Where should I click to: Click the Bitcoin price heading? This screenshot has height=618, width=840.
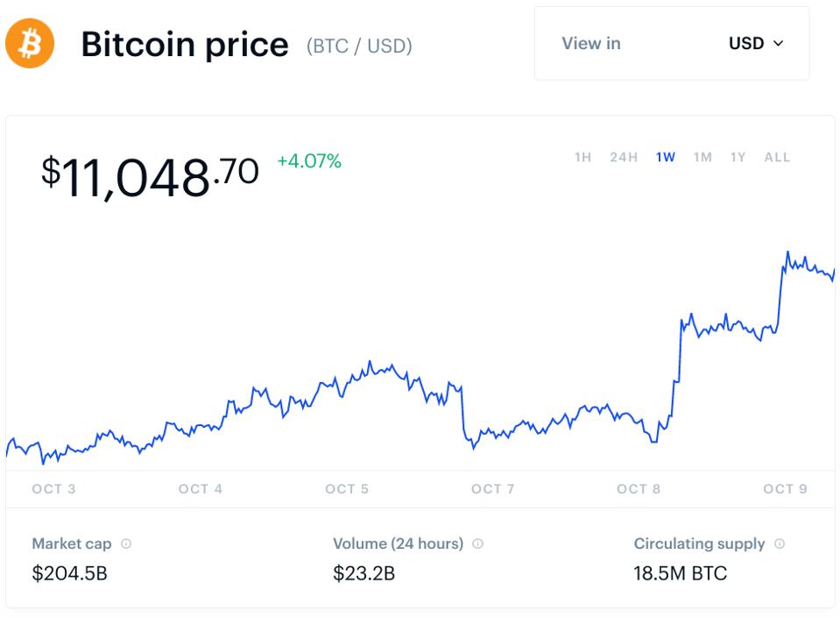pos(185,45)
